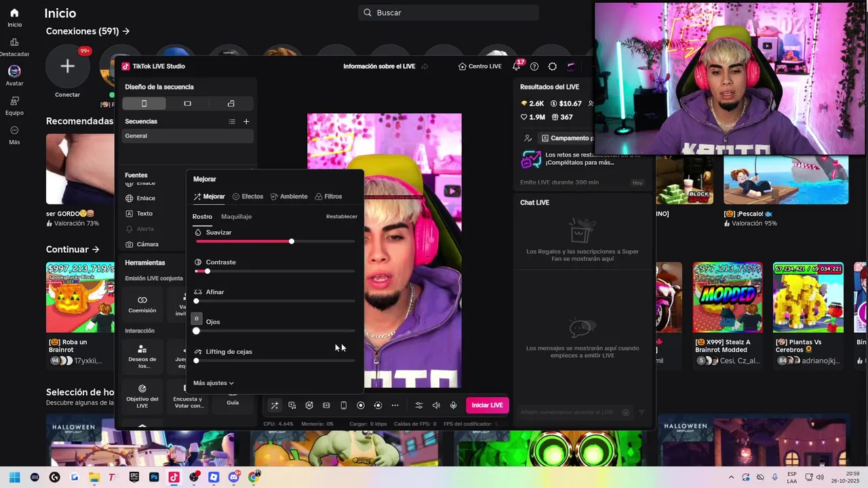868x488 pixels.
Task: Open Destacadas in the Roblox sidebar
Action: (x=14, y=47)
